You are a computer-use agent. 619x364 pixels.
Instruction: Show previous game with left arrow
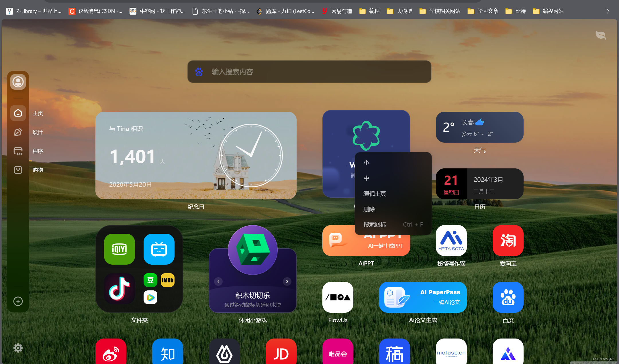click(x=218, y=282)
